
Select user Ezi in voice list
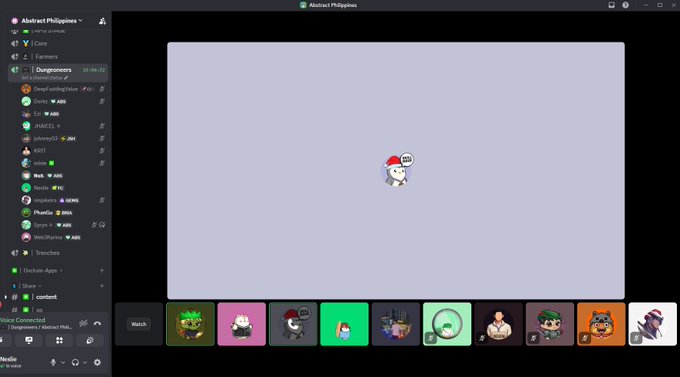(63, 114)
